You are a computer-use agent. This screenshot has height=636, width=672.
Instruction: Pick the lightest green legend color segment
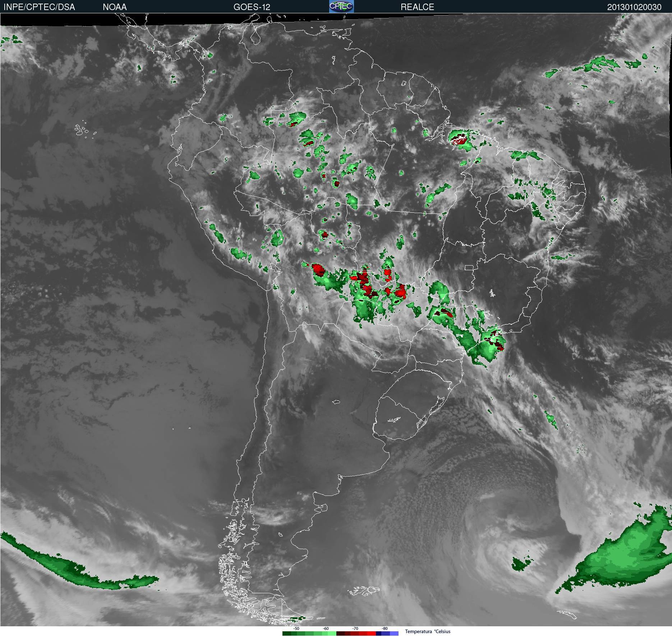tap(332, 633)
